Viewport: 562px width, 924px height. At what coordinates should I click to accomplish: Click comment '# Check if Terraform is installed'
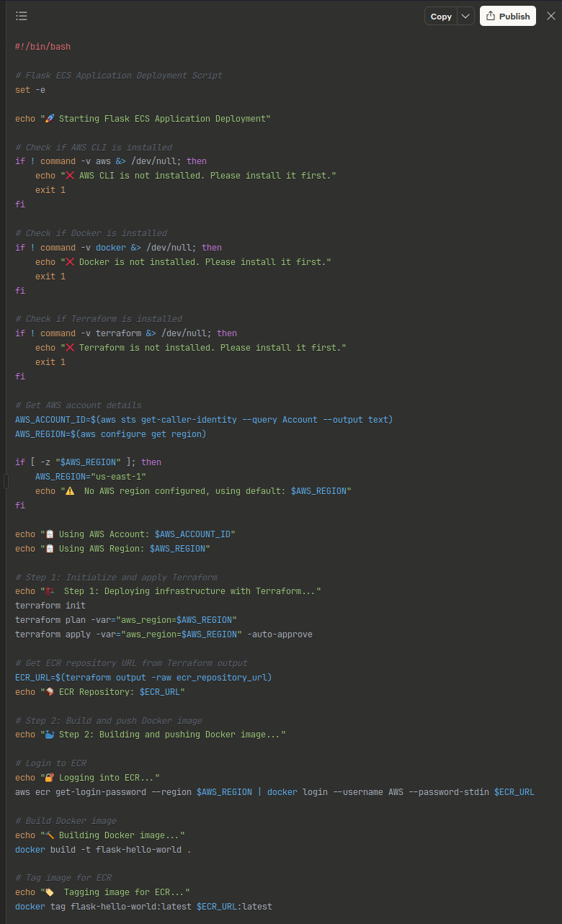(x=99, y=319)
